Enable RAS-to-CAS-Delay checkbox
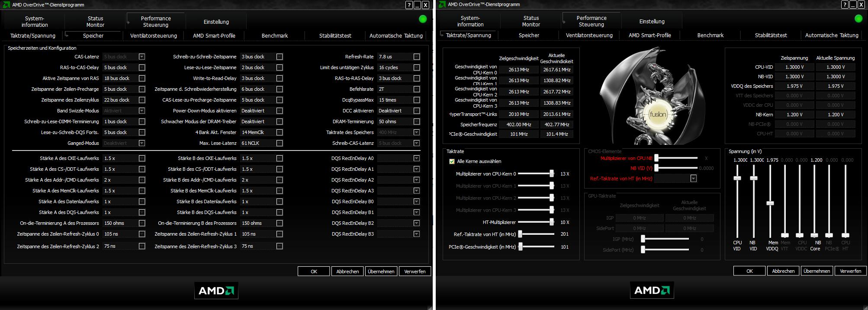Viewport: 868px width, 310px height. point(142,67)
